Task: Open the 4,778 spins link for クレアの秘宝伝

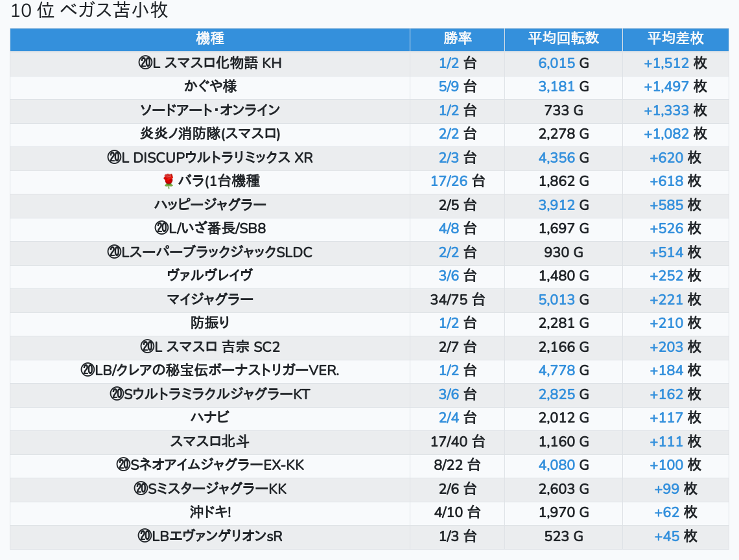Action: click(x=556, y=370)
